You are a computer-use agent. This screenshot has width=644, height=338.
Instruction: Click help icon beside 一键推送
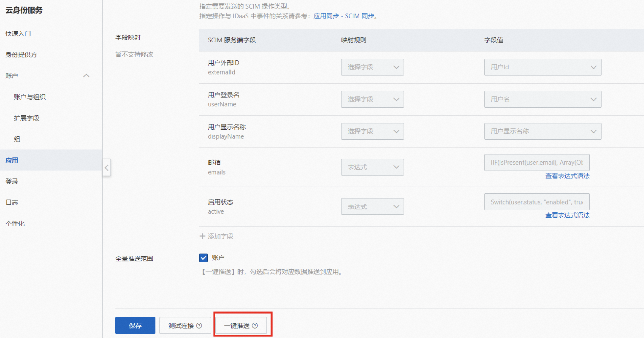coord(255,326)
